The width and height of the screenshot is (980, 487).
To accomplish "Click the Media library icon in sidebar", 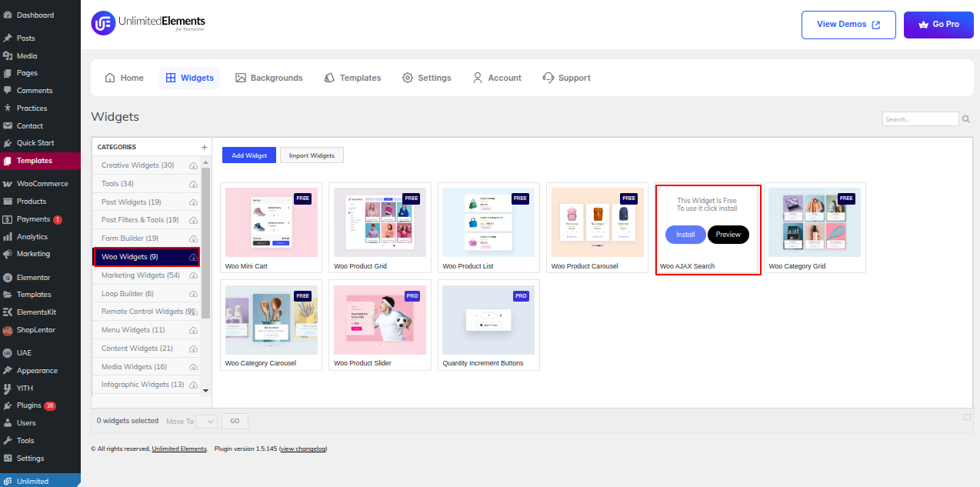I will (x=8, y=56).
